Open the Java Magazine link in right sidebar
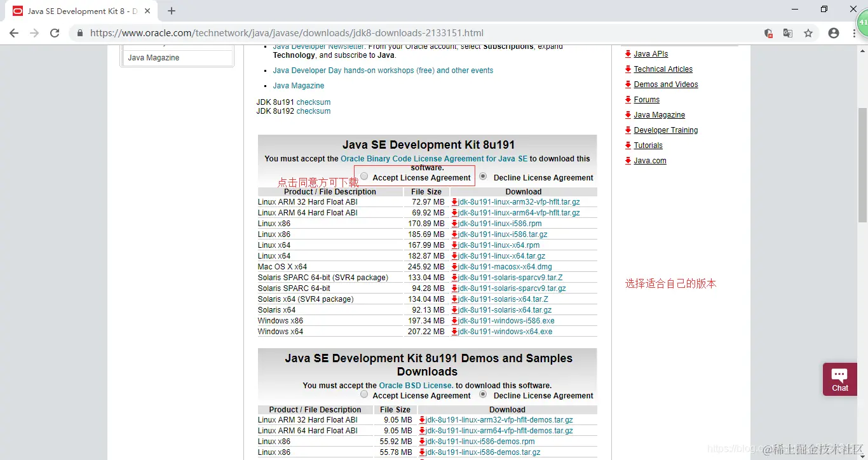Screen dimensions: 868x460 (660, 115)
